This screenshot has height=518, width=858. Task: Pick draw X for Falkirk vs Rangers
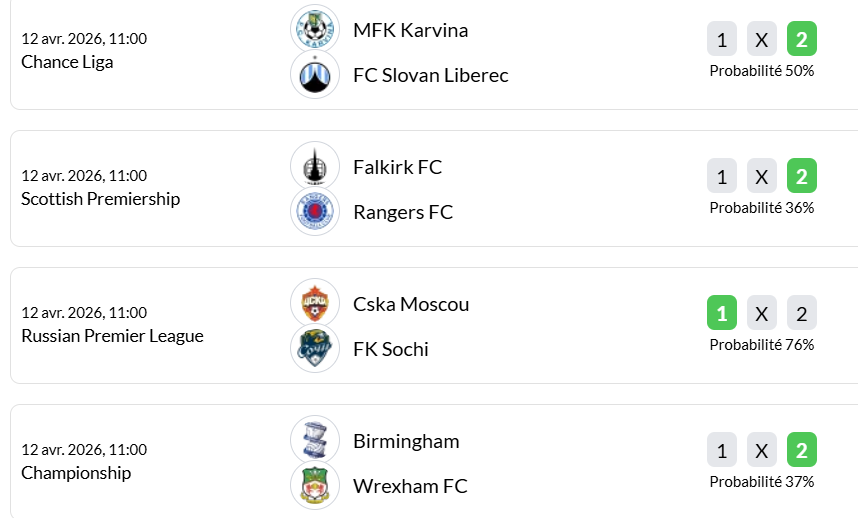coord(762,177)
